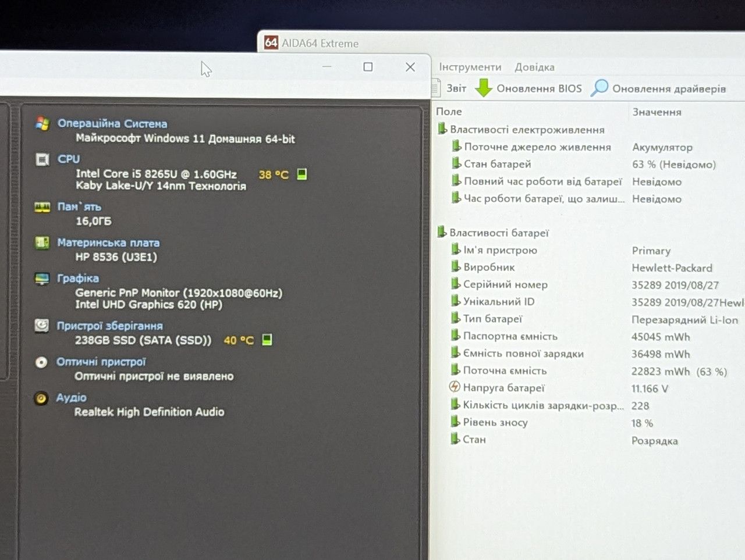Image resolution: width=745 pixels, height=560 pixels.
Task: Click the 11.166 V voltage value
Action: tap(650, 388)
